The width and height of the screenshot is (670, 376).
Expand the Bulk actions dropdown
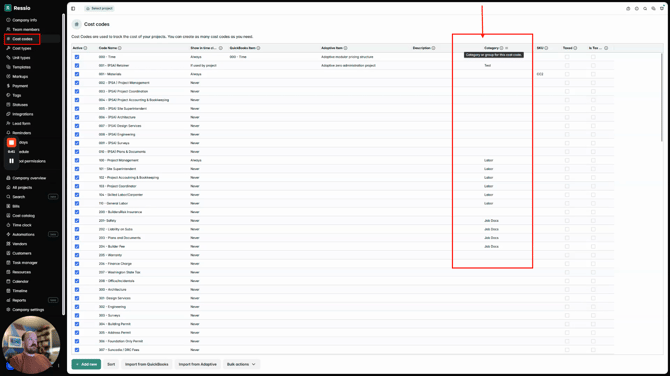(x=241, y=364)
